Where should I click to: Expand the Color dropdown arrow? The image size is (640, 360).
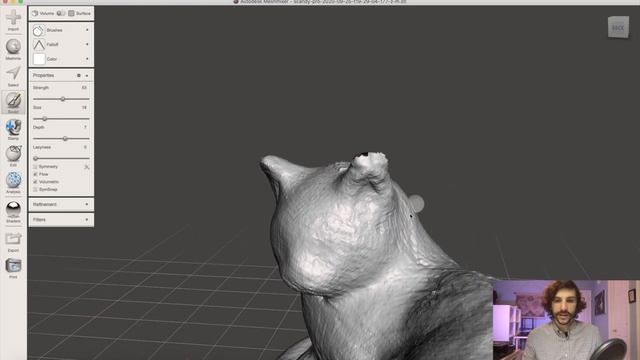click(87, 59)
